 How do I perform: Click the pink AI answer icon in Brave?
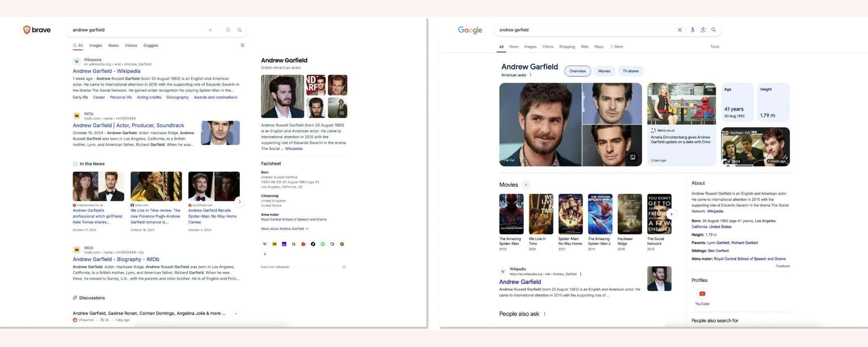tap(240, 30)
